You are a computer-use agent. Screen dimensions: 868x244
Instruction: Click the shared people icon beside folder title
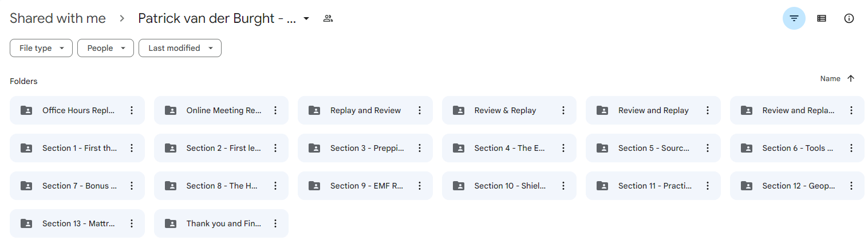click(328, 18)
